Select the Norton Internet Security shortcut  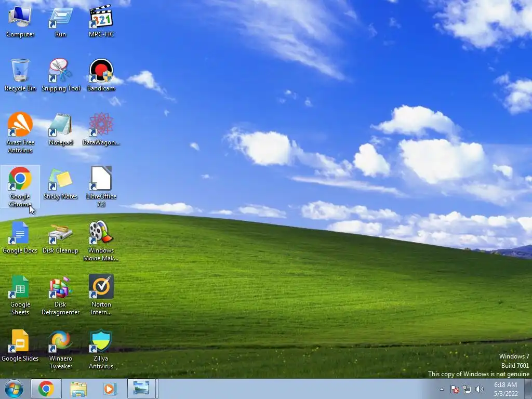click(101, 295)
